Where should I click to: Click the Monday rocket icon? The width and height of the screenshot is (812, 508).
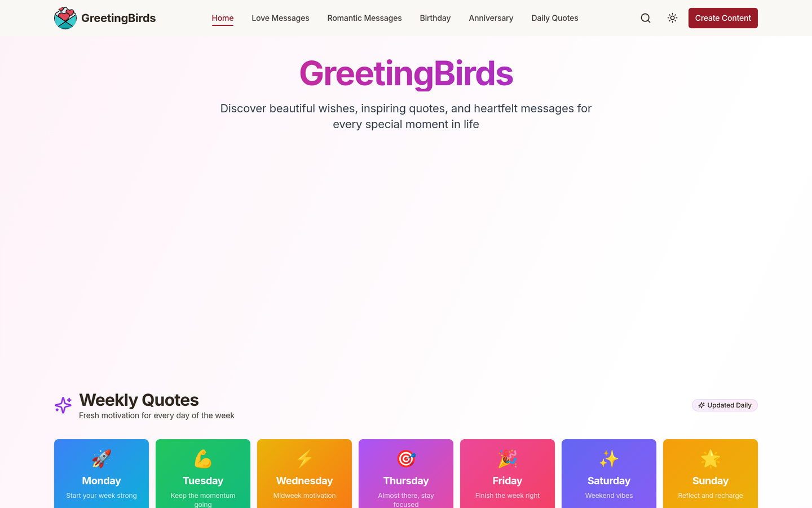click(x=101, y=459)
